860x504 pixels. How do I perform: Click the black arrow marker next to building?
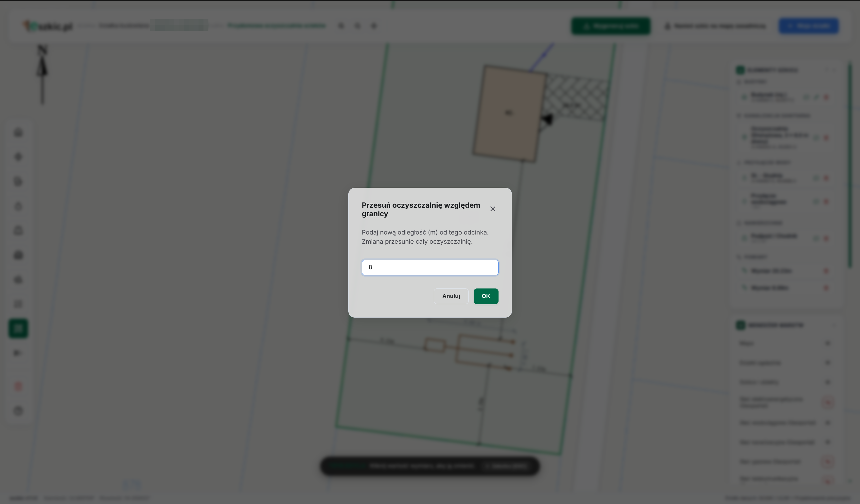tap(548, 119)
